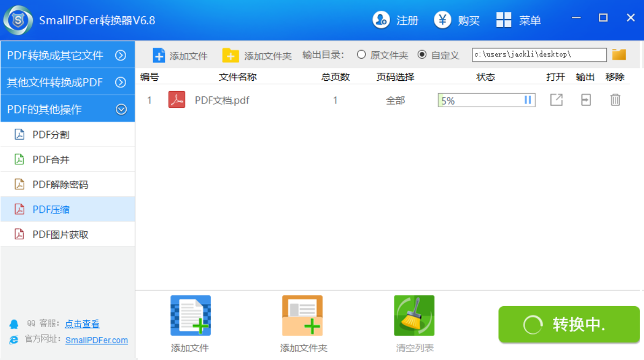
Task: Remove PDF文档.pdf using the trash icon
Action: pos(615,100)
